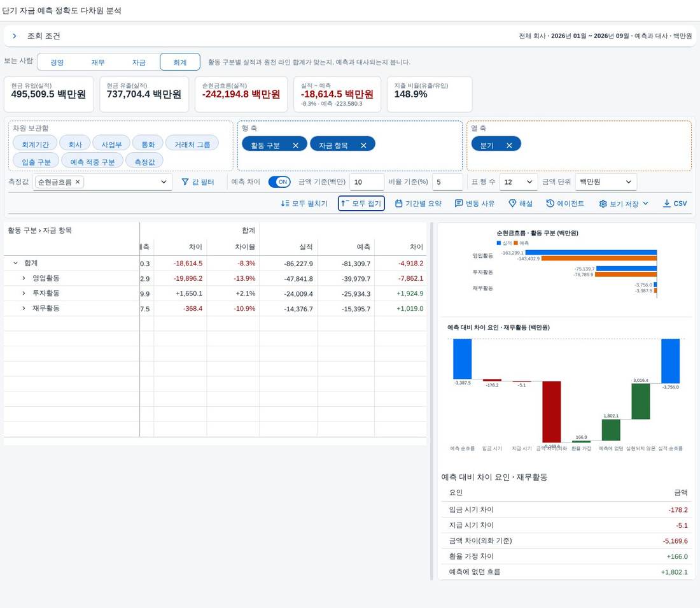Expand the 조회 조건 filter panel

pyautogui.click(x=15, y=36)
